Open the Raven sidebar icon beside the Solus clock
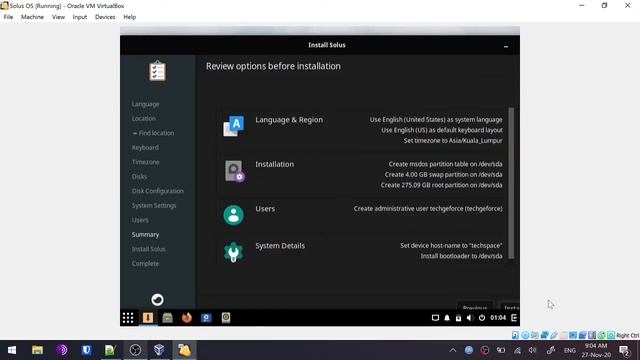Image resolution: width=640 pixels, height=360 pixels. coord(514,318)
